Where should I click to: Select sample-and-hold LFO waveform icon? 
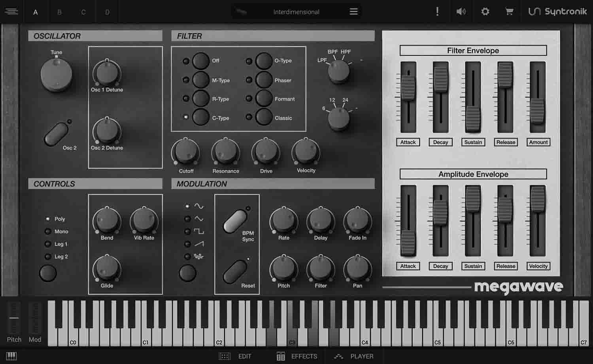tap(198, 256)
